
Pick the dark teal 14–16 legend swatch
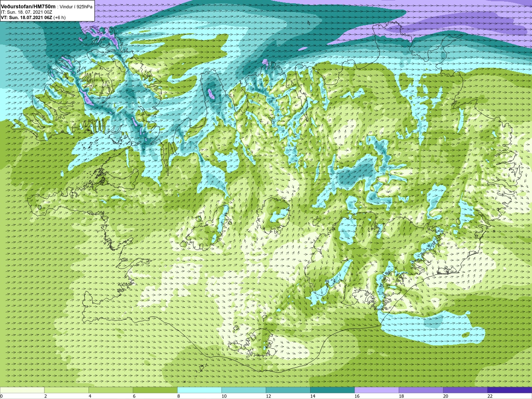332,390
